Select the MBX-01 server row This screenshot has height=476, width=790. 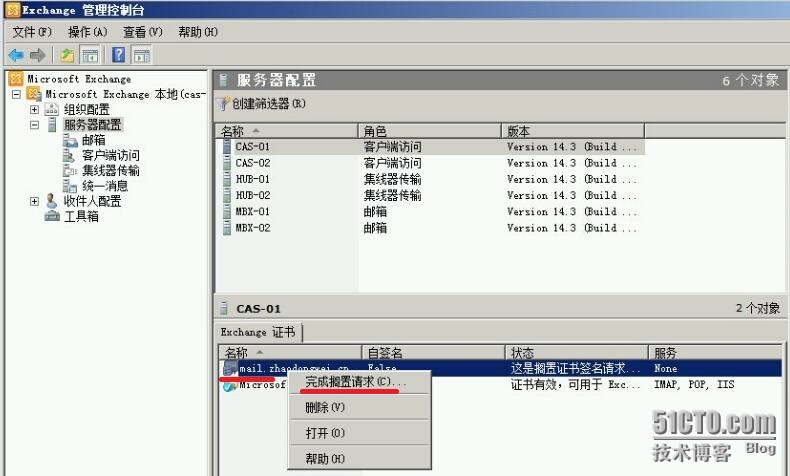pos(431,211)
